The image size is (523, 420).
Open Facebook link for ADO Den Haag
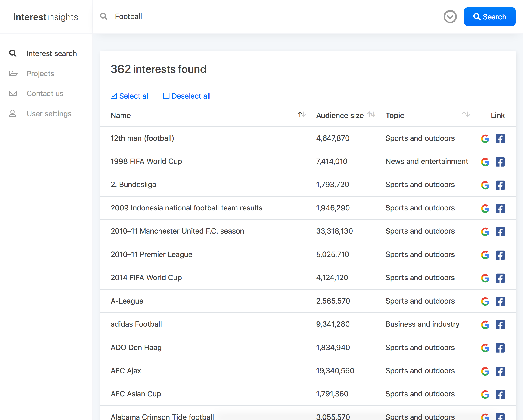tap(500, 348)
